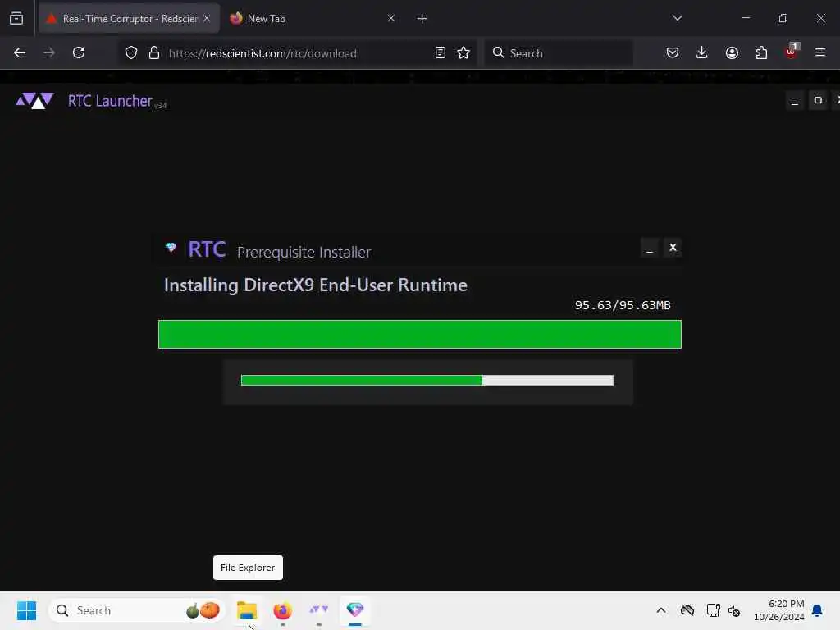Open the Firefox View icon
The width and height of the screenshot is (840, 630).
pyautogui.click(x=16, y=19)
